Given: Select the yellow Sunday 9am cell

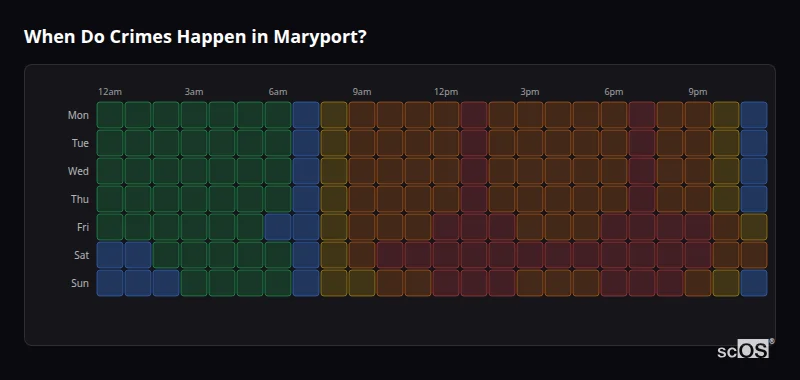Looking at the screenshot, I should (362, 283).
